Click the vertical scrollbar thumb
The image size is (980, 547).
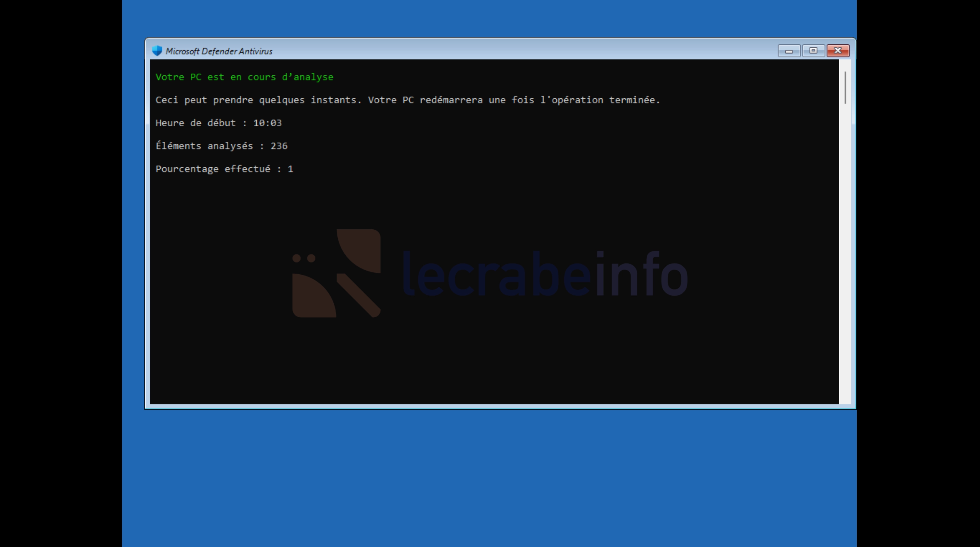(x=845, y=87)
